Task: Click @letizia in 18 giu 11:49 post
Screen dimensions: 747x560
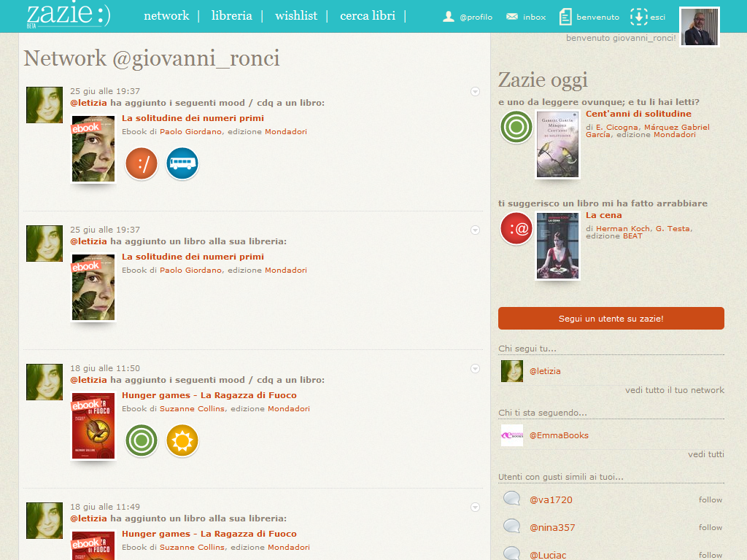Action: 88,518
